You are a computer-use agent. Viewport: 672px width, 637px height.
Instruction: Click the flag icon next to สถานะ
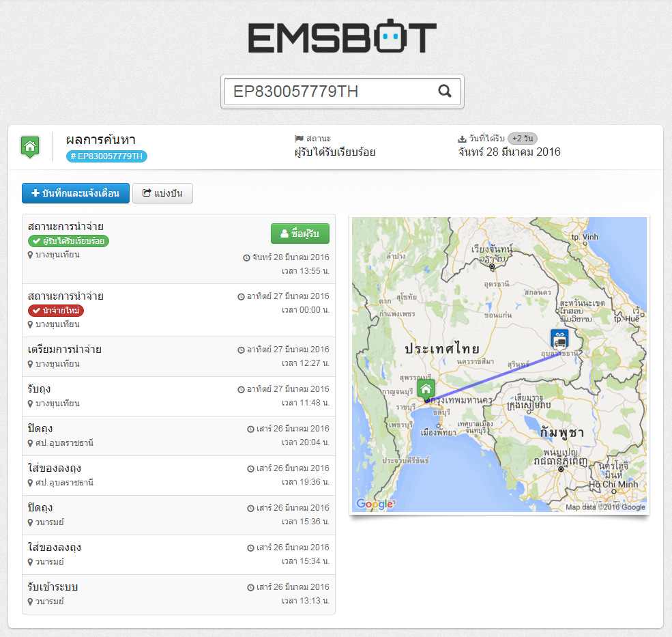[299, 139]
